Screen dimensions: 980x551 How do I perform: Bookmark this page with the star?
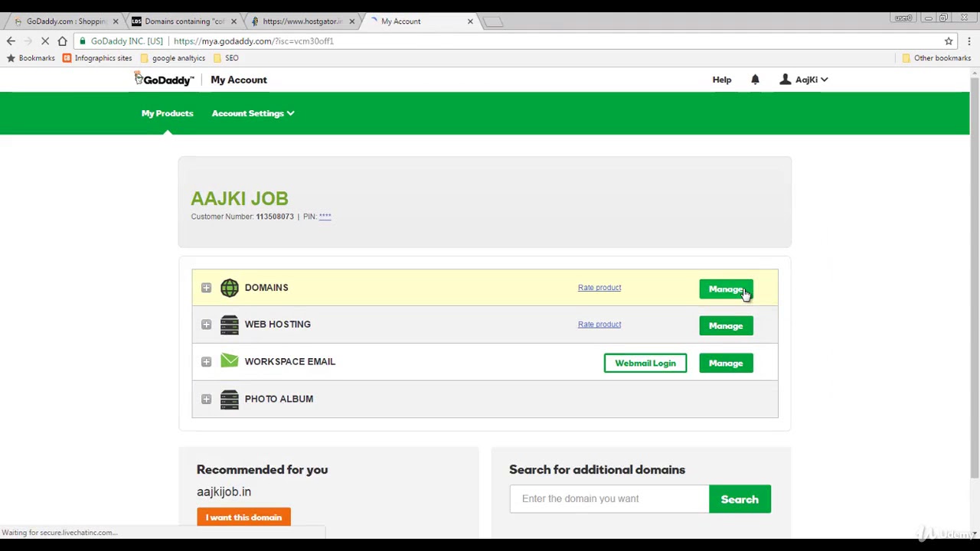[949, 41]
